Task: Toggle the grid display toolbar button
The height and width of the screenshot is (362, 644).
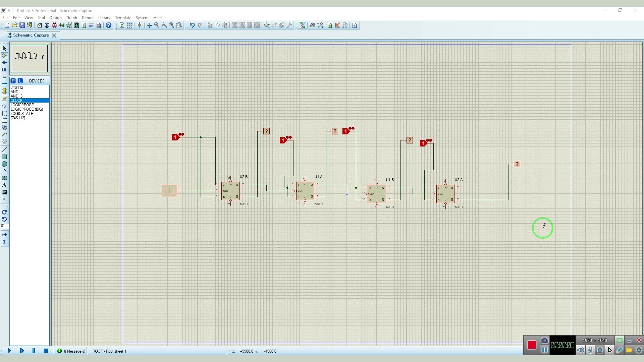Action: click(x=129, y=25)
